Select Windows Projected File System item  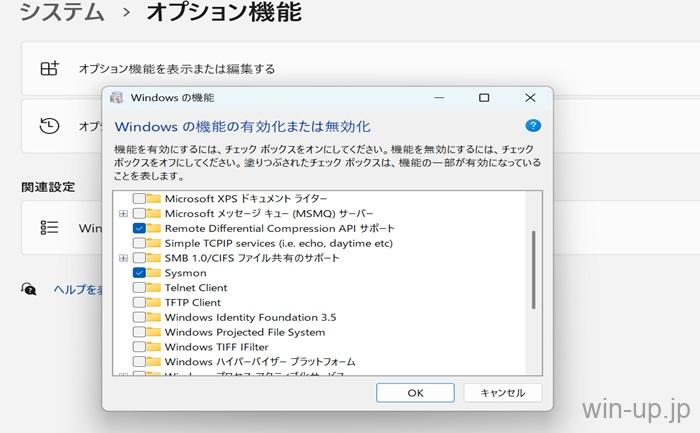(244, 332)
